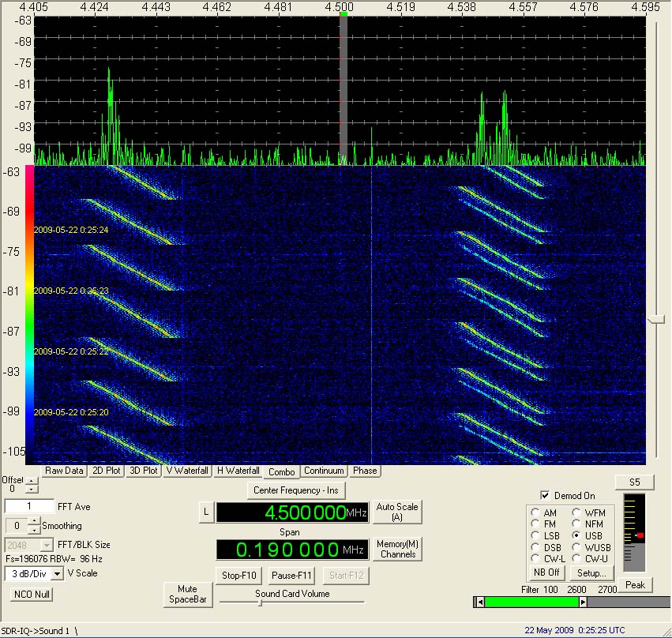Viewport: 672px width, 638px height.
Task: Select DSB demodulation mode
Action: pos(535,547)
